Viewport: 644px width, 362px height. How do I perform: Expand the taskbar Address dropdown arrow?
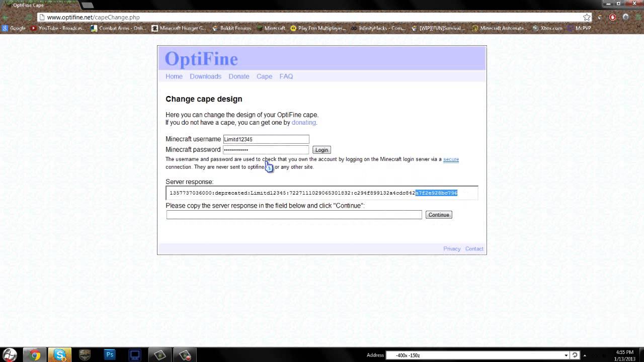(x=567, y=355)
